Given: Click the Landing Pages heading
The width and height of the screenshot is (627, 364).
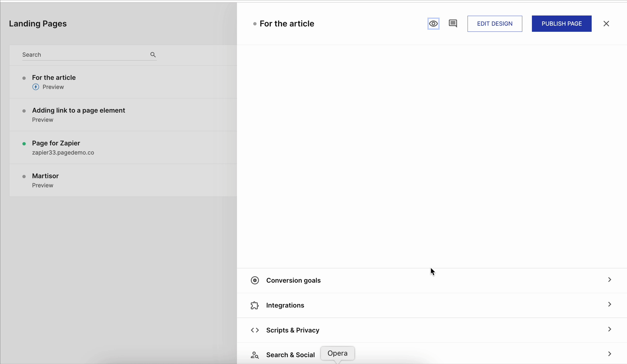Looking at the screenshot, I should (x=38, y=24).
